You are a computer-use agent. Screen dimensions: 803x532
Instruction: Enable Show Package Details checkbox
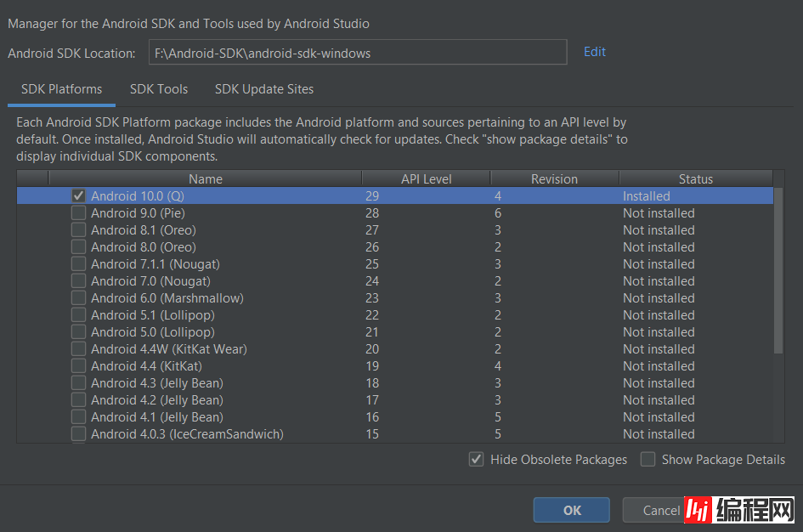tap(648, 460)
